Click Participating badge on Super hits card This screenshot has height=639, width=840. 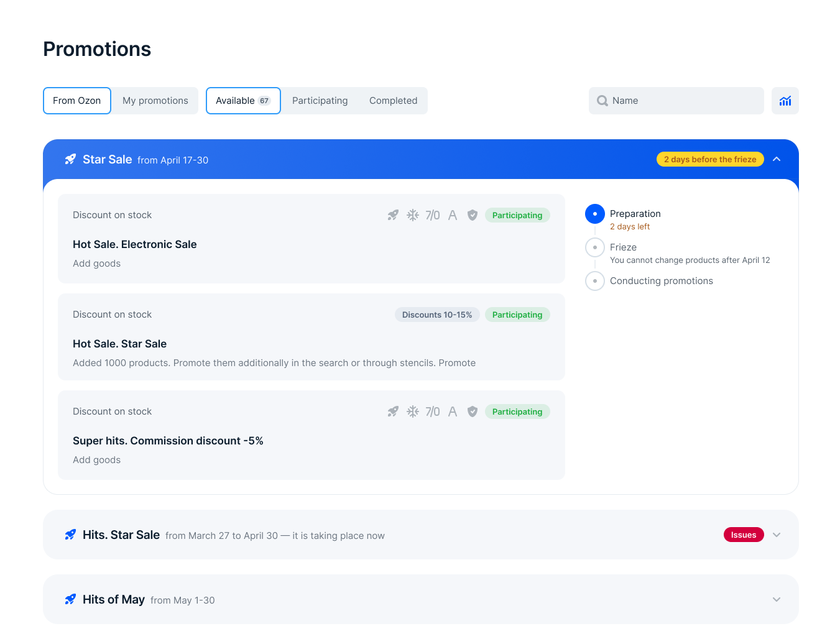point(517,411)
